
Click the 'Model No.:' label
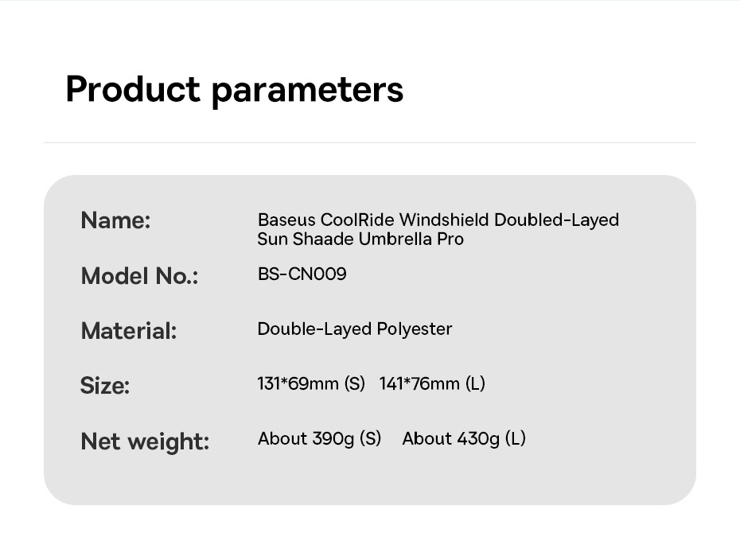139,276
